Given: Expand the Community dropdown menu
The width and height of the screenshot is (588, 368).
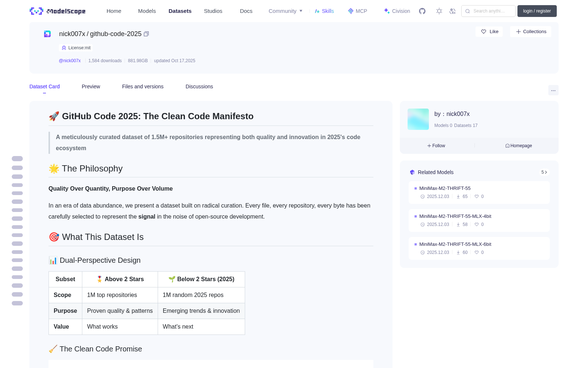Looking at the screenshot, I should 286,11.
